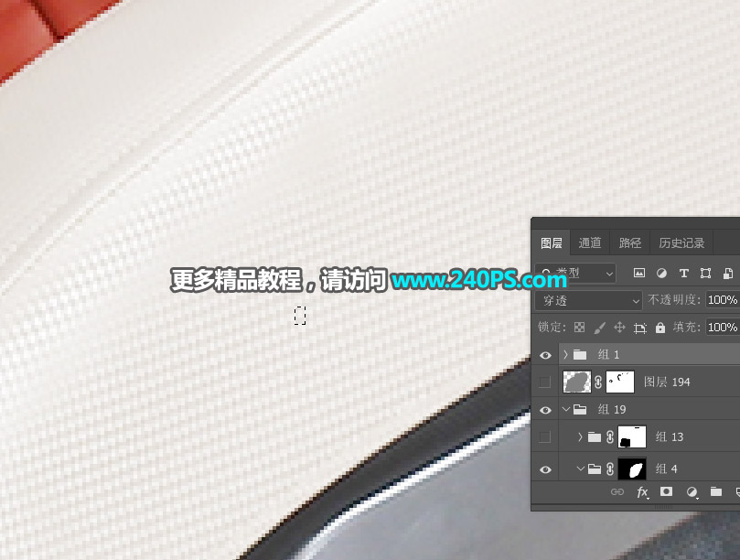Show the 图层 194 layer
The image size is (740, 560).
tap(545, 382)
